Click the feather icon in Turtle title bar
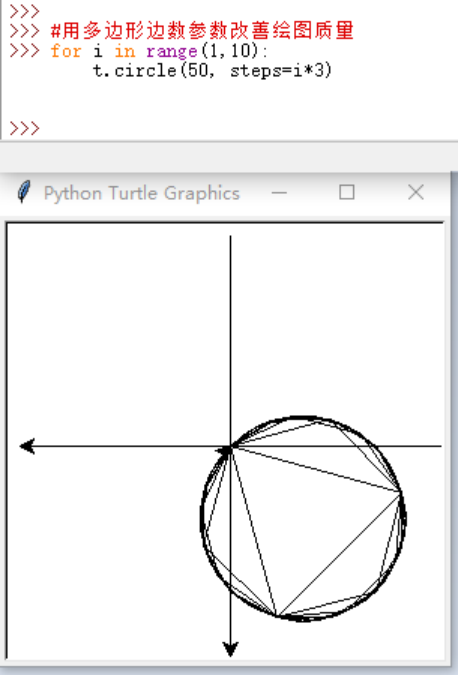Viewport: 458px width, 675px height. click(x=24, y=192)
